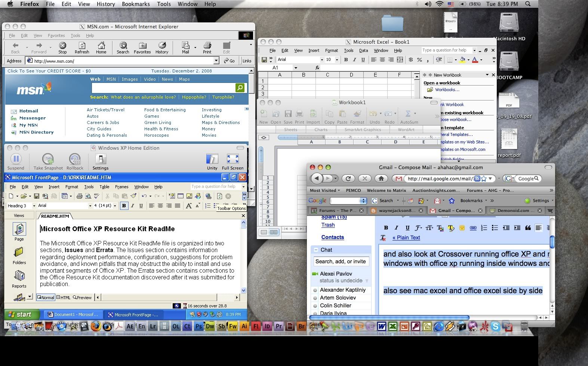Click Font Color A in Excel Book1
This screenshot has width=588, height=366.
click(475, 60)
